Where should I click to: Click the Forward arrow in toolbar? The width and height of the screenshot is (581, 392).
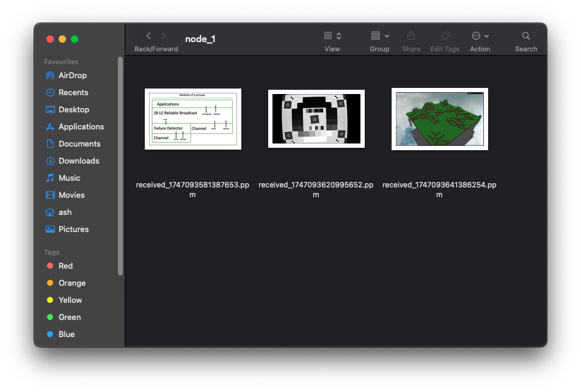tap(163, 36)
